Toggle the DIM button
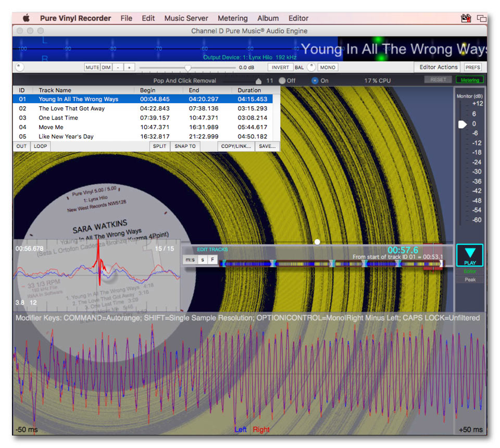Screen dimensions: 500x448 pos(106,67)
